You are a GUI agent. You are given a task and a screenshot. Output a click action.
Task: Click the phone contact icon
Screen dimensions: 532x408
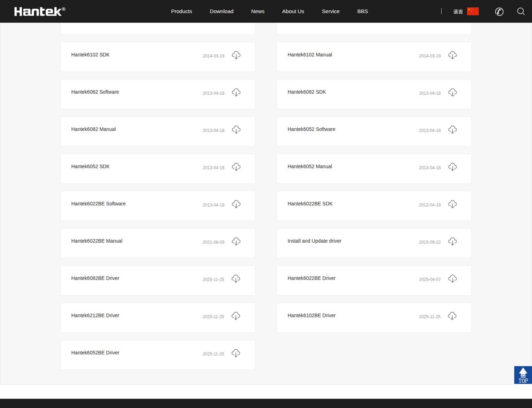(x=499, y=11)
